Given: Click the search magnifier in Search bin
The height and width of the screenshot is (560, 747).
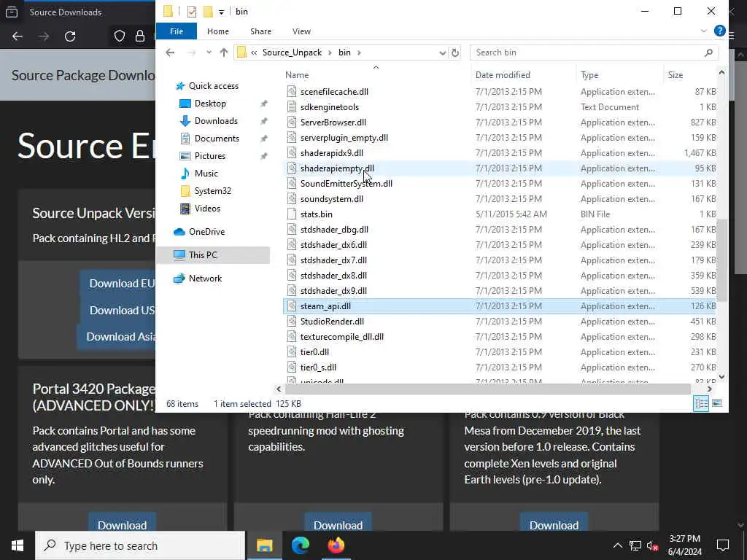Looking at the screenshot, I should 708,52.
